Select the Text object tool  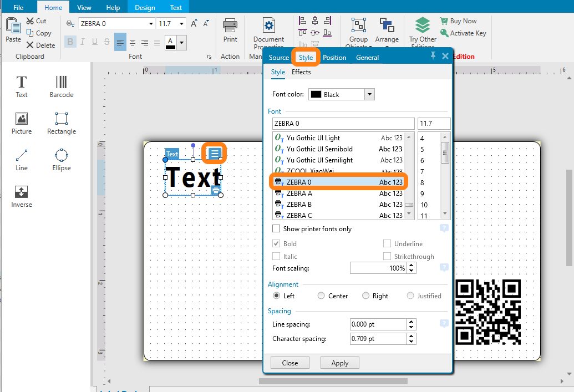pos(21,87)
